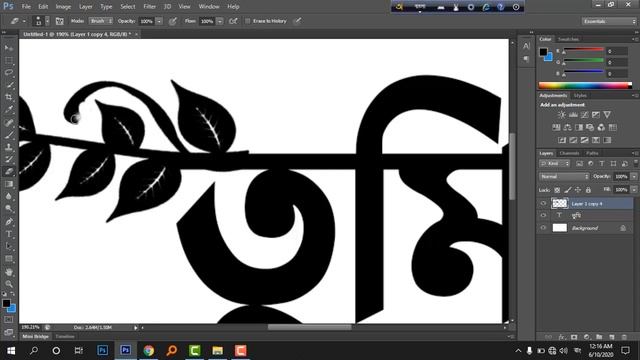Click the red R color slider

[584, 50]
